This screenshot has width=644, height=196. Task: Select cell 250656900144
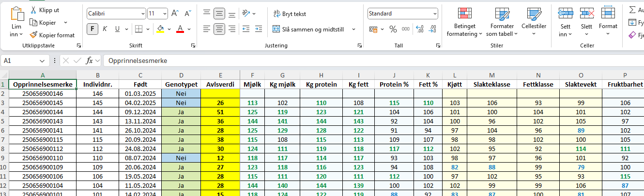[43, 112]
